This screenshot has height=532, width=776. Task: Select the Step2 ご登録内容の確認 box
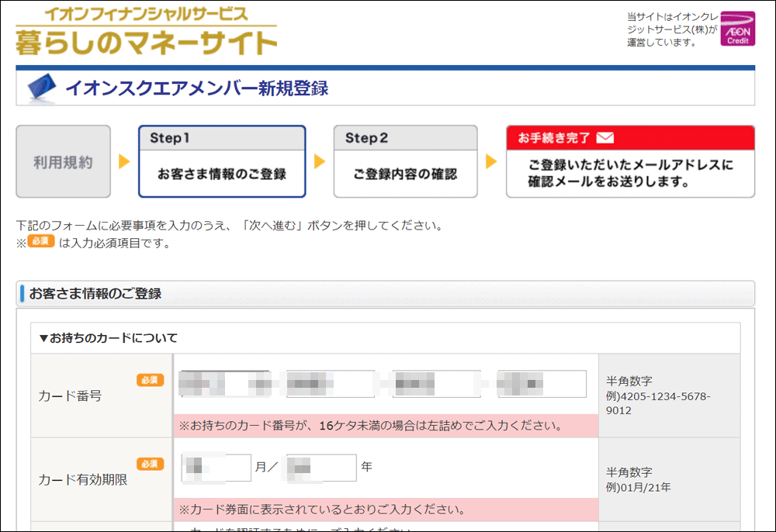tap(405, 161)
